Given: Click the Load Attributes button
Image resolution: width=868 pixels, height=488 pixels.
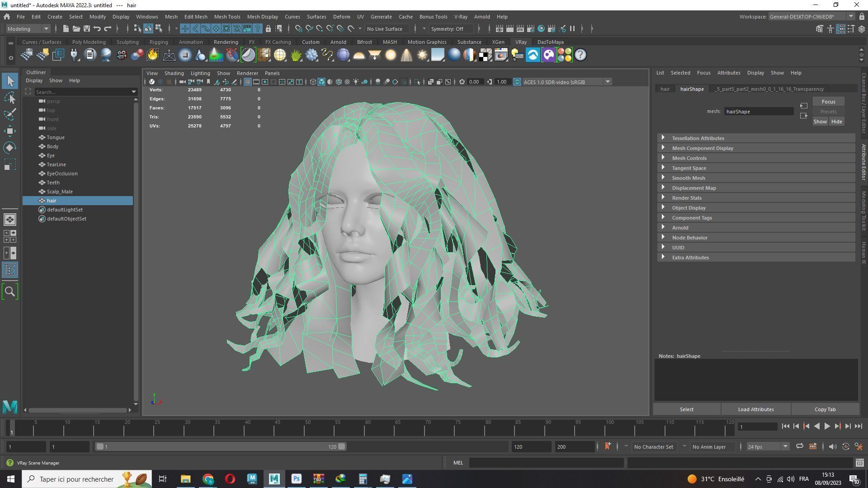Looking at the screenshot, I should 756,409.
